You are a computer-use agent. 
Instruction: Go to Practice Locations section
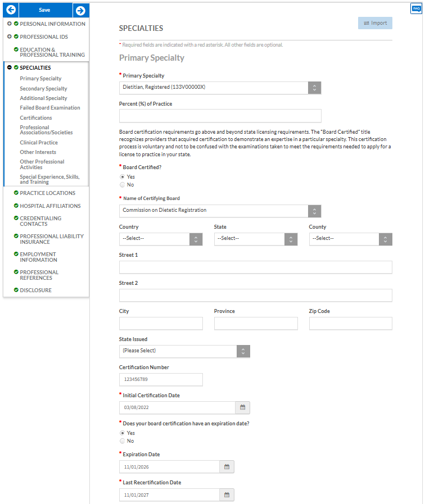pos(48,193)
